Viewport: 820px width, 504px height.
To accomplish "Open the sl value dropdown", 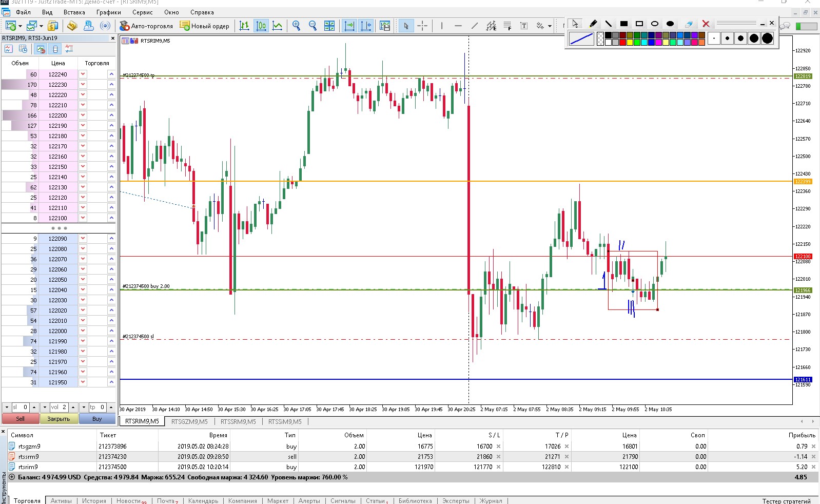I will point(7,407).
